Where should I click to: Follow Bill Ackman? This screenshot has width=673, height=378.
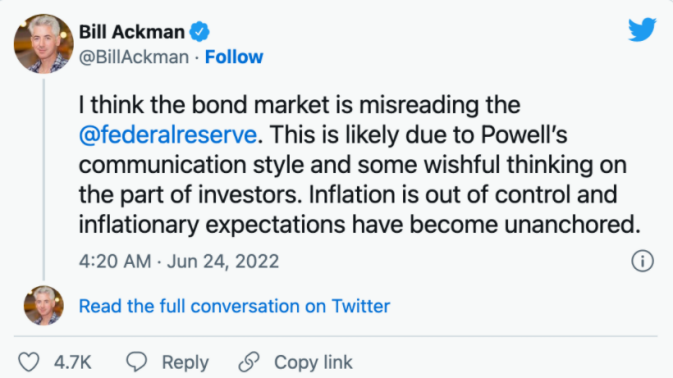point(234,57)
